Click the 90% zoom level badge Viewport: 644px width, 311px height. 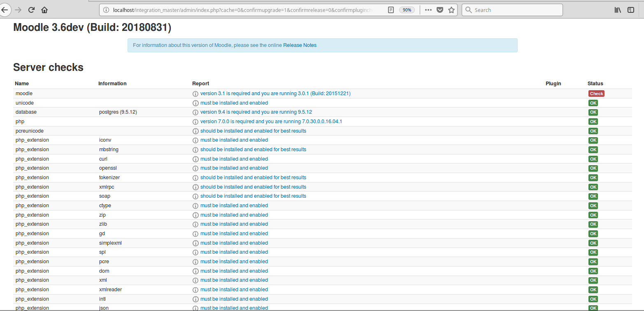pyautogui.click(x=407, y=10)
